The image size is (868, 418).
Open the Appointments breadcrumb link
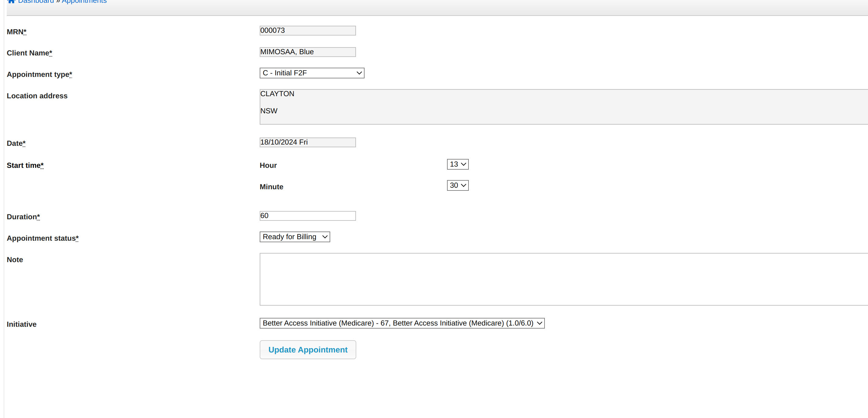coord(84,1)
